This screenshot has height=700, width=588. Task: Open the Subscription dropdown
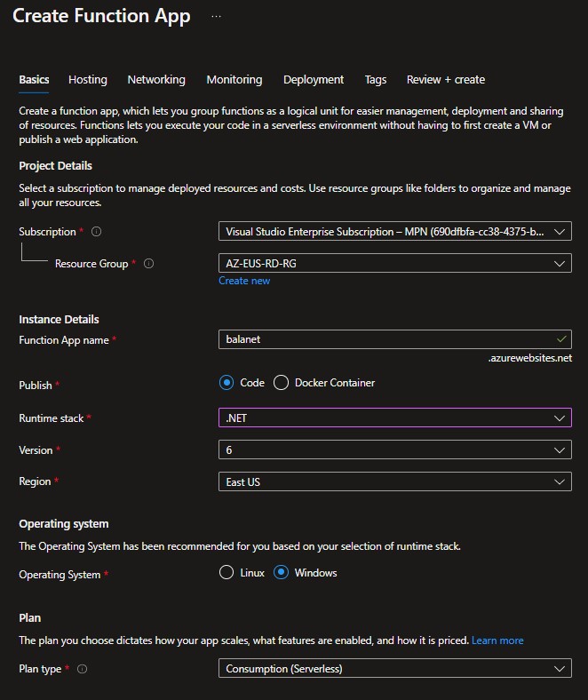click(395, 231)
